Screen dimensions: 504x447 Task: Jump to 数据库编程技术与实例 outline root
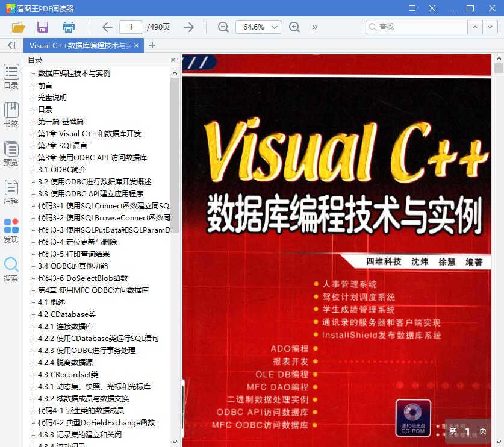pyautogui.click(x=74, y=73)
